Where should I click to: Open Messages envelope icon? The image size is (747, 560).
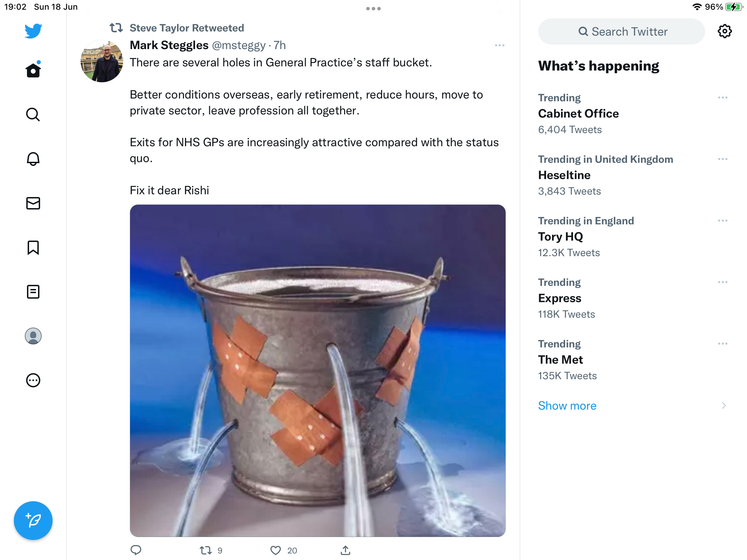coord(33,203)
